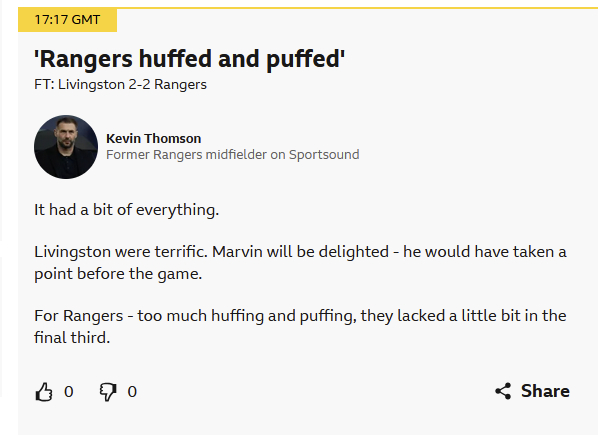Open the 'Rangers huffed and puffed' headline
The image size is (608, 435).
coord(190,58)
